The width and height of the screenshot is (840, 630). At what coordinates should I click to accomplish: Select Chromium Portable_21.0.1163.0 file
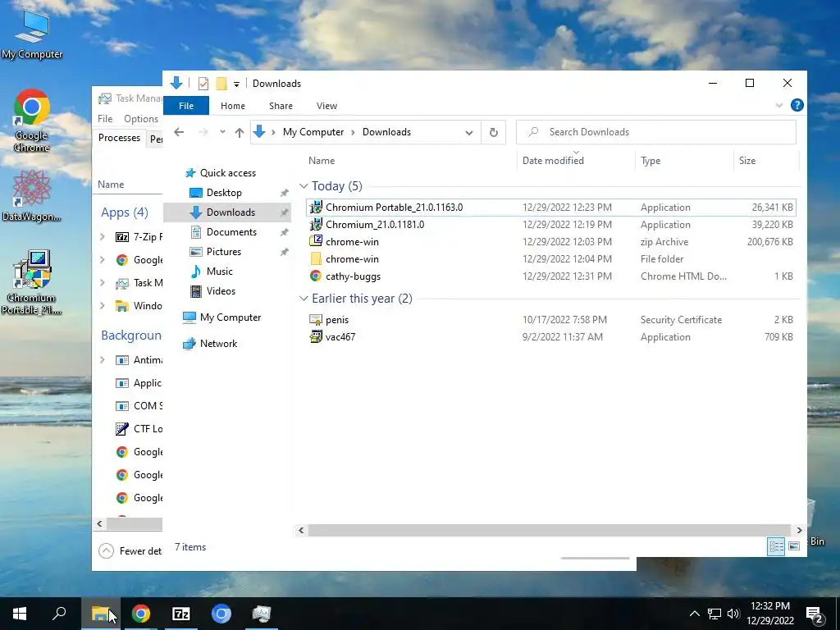(550, 208)
